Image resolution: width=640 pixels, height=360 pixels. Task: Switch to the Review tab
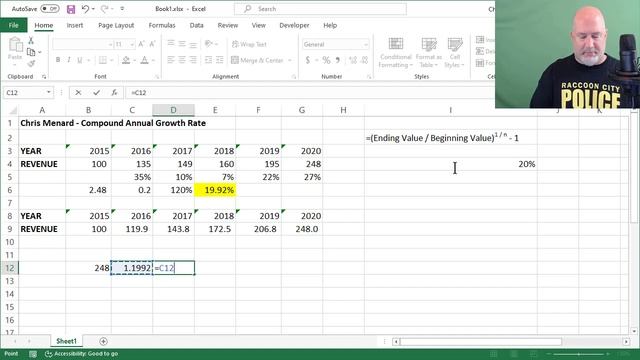(x=227, y=25)
